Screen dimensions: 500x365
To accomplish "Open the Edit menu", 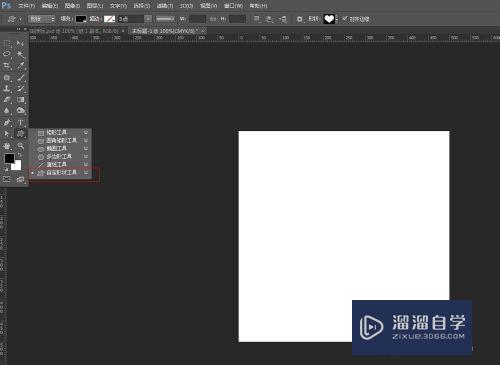I will click(50, 6).
